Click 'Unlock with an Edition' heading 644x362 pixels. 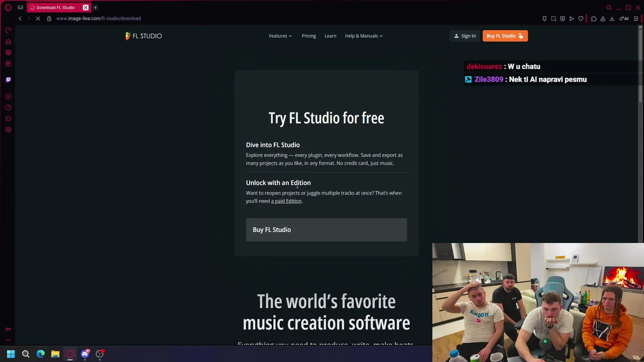[x=278, y=183]
